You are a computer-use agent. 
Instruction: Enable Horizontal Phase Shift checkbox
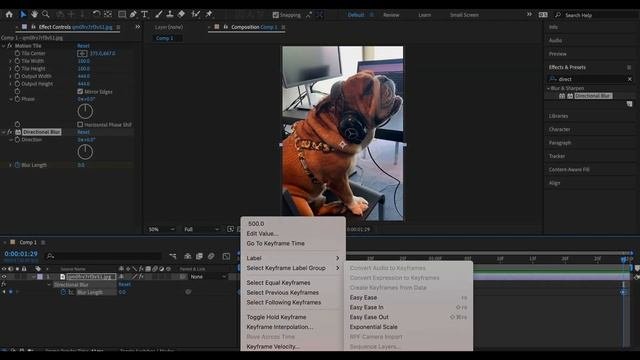click(80, 124)
